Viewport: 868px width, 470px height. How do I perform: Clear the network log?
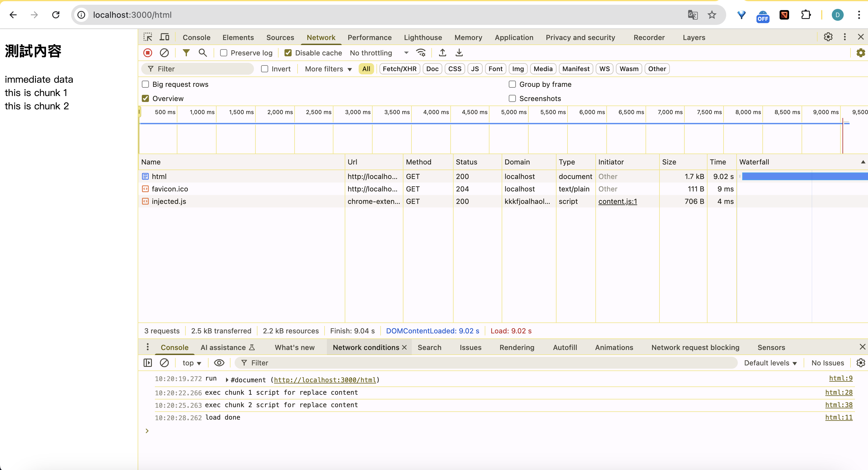point(164,53)
